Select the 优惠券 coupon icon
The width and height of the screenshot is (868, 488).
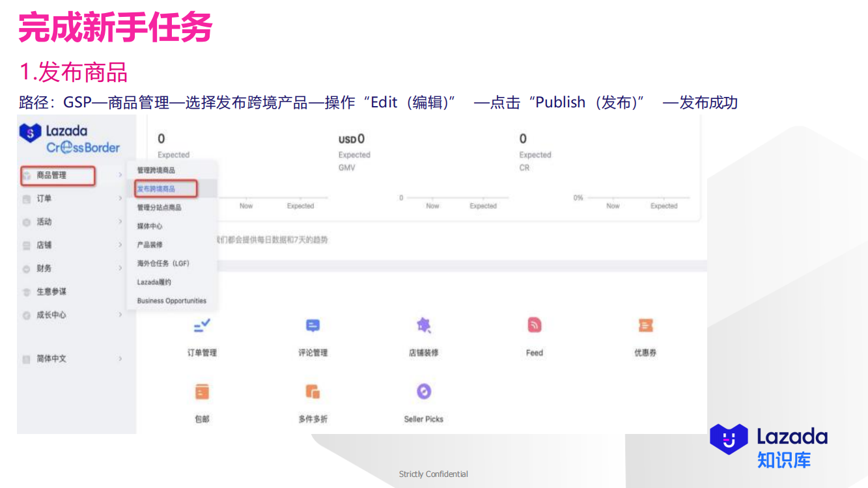click(645, 325)
